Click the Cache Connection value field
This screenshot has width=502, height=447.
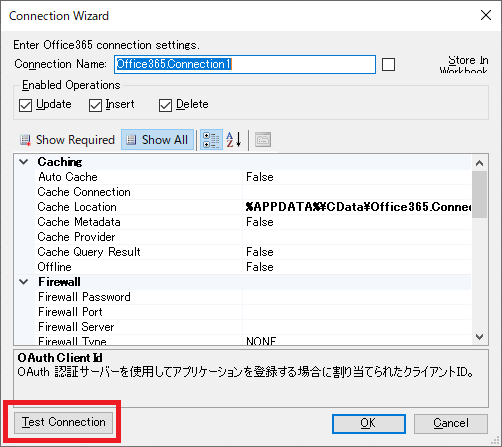coord(357,192)
